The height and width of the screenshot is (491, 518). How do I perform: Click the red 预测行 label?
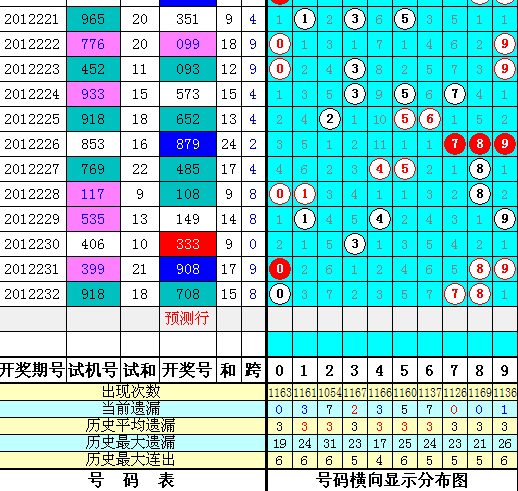[187, 318]
